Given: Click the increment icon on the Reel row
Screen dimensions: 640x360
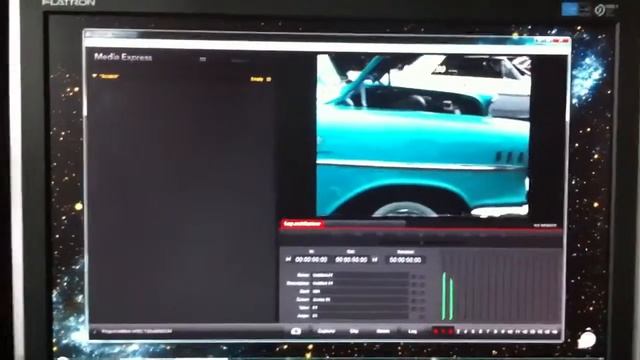Looking at the screenshot, I should coord(413,292).
